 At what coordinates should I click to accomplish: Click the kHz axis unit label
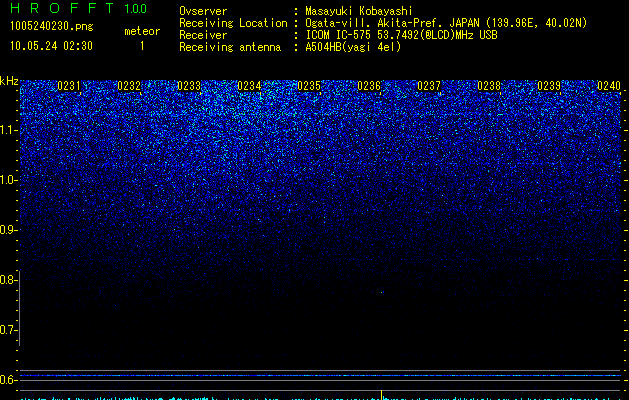pyautogui.click(x=9, y=81)
